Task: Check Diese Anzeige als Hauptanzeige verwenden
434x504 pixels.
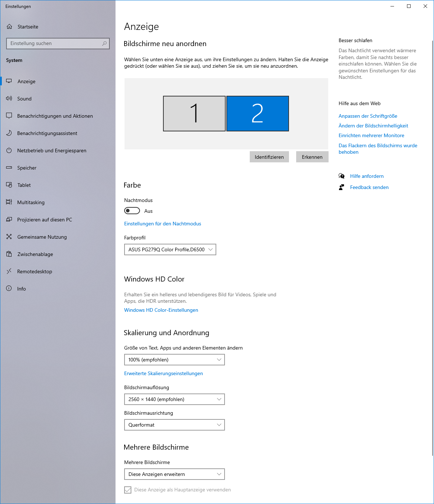Action: (128, 490)
